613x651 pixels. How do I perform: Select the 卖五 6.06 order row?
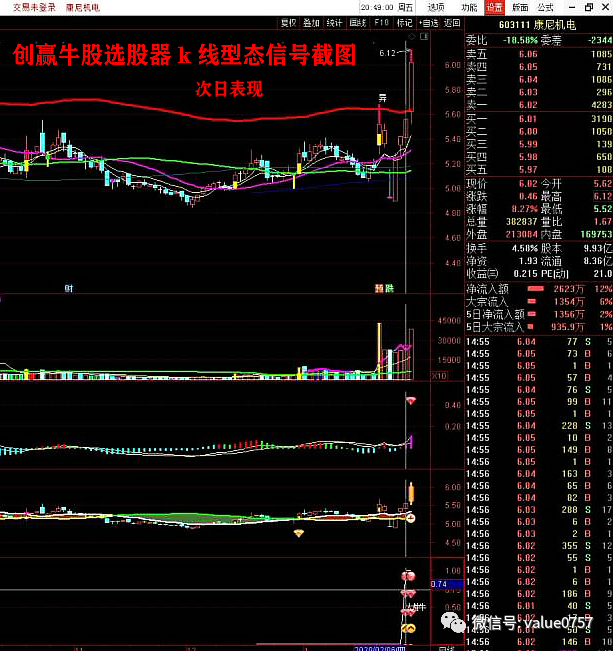pyautogui.click(x=539, y=54)
